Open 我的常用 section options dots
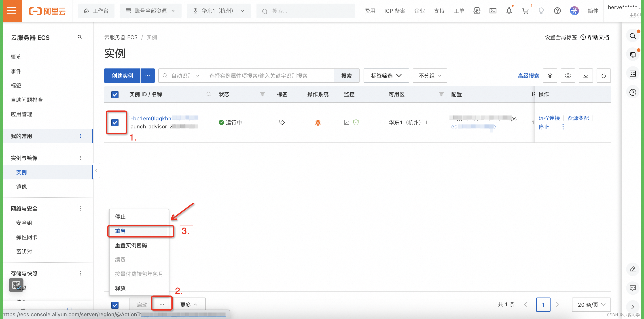 (80, 136)
